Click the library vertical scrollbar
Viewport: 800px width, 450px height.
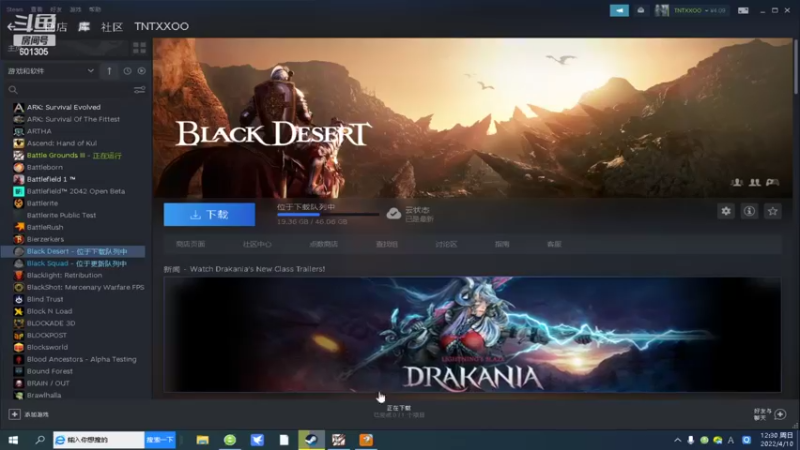click(795, 66)
